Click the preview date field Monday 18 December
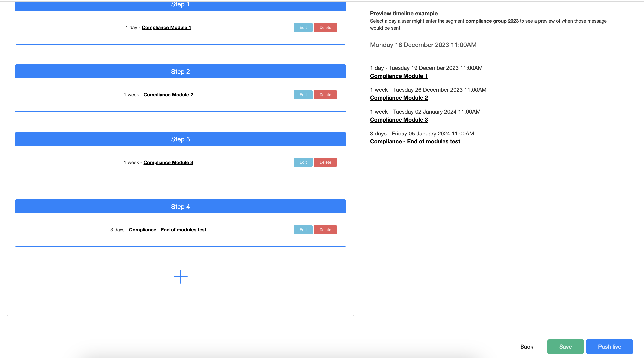644x358 pixels. pos(449,45)
